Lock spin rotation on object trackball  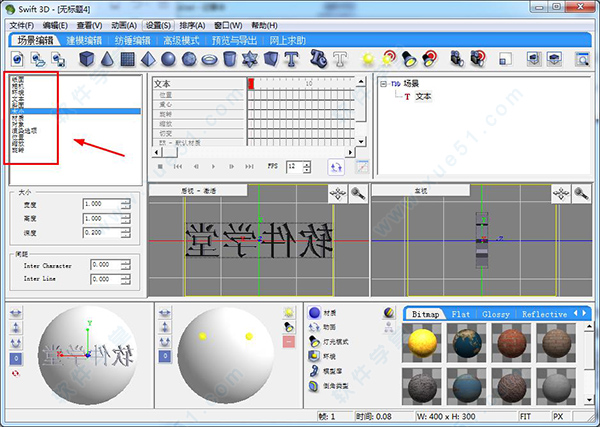pos(16,343)
